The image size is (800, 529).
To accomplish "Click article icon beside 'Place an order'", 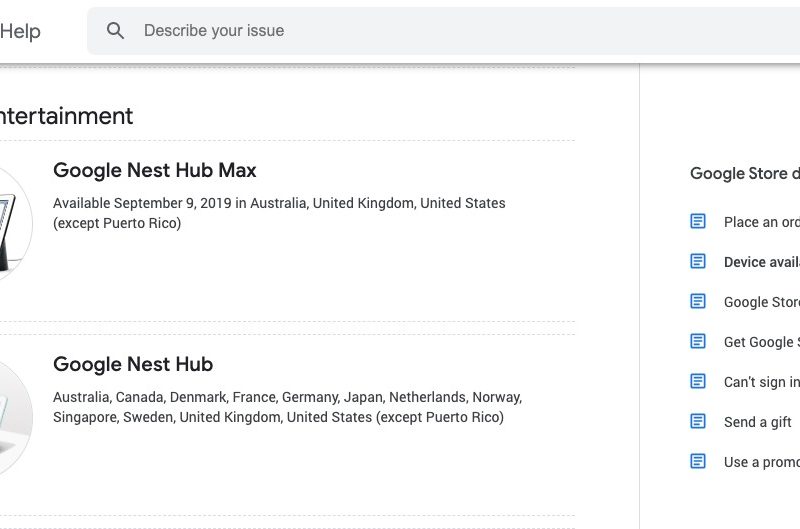I will pyautogui.click(x=698, y=221).
